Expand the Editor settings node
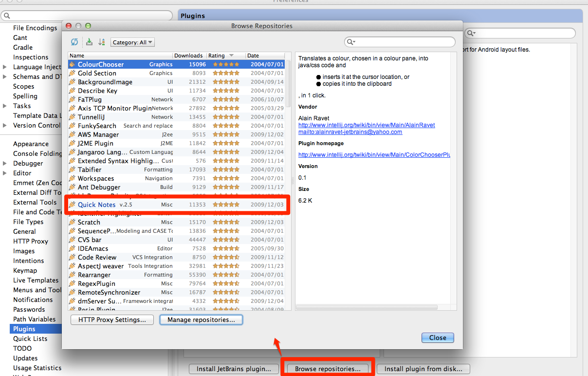 (x=5, y=173)
